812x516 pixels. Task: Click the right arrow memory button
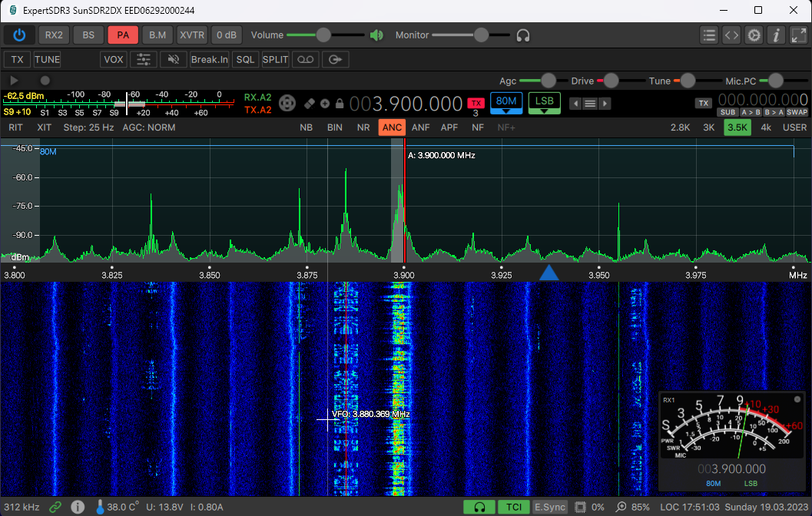pos(605,104)
